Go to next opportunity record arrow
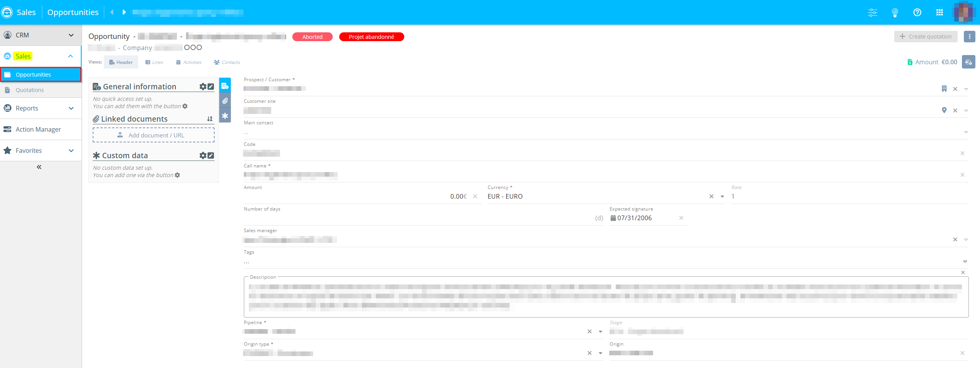This screenshot has height=368, width=980. (x=124, y=12)
